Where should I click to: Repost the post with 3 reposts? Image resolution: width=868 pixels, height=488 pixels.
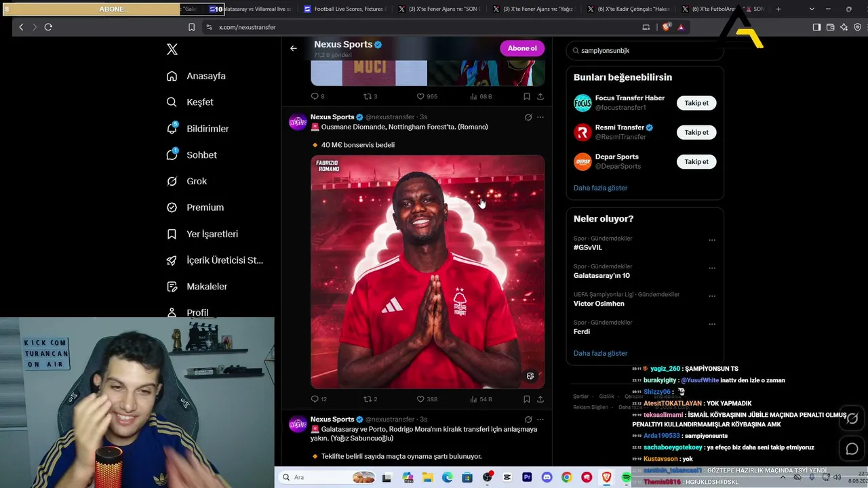click(x=370, y=96)
